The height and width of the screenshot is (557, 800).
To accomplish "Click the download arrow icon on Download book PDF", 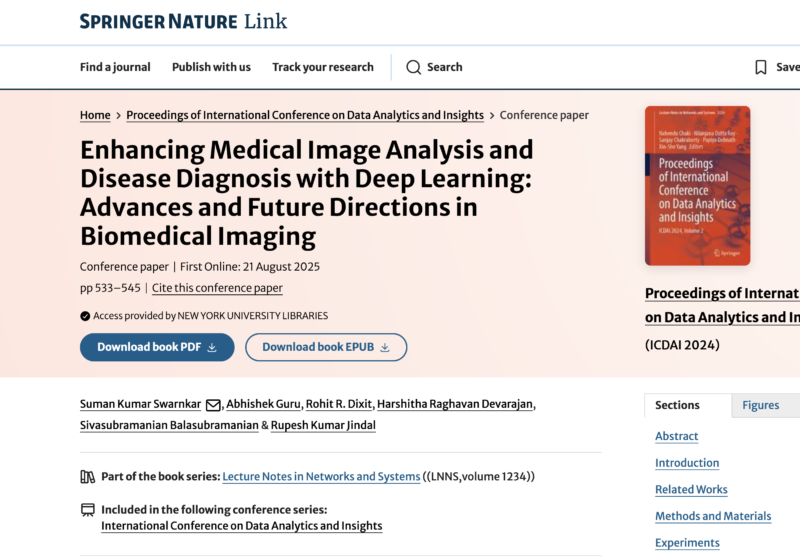I will point(212,347).
